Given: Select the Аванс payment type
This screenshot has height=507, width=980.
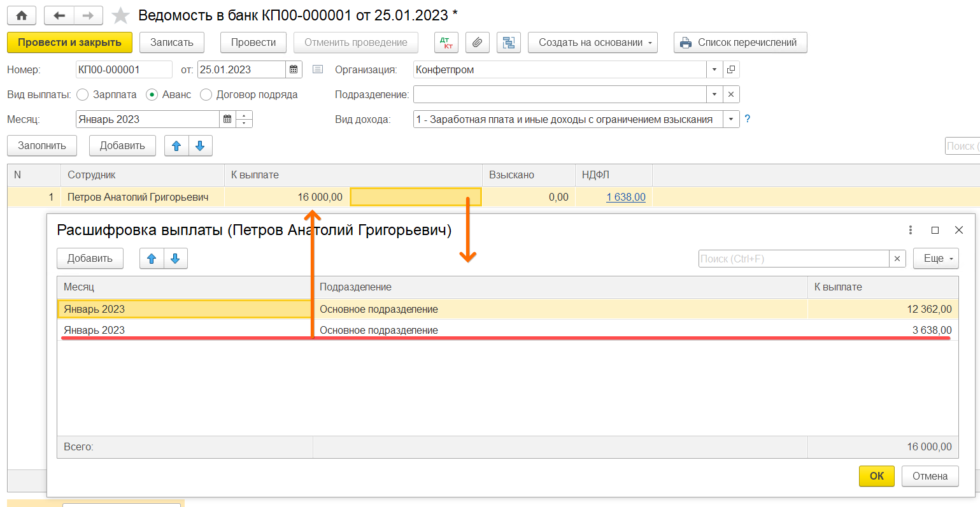Looking at the screenshot, I should click(152, 95).
